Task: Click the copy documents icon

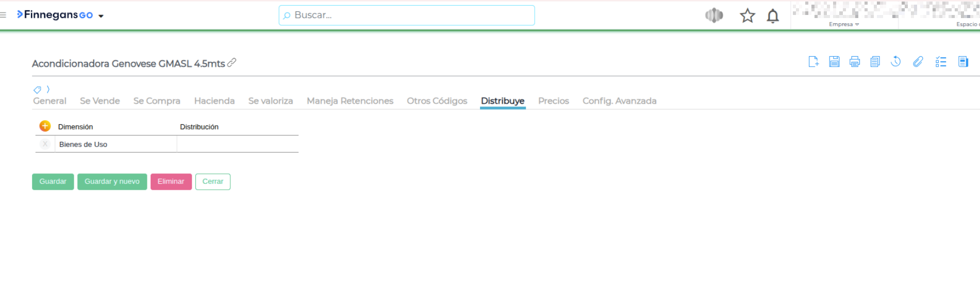Action: 875,62
